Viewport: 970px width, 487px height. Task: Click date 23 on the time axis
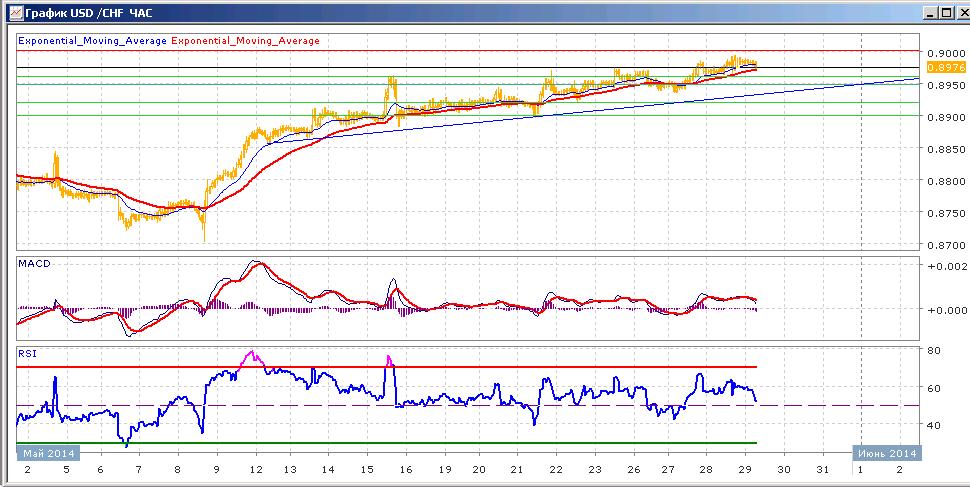[x=594, y=470]
